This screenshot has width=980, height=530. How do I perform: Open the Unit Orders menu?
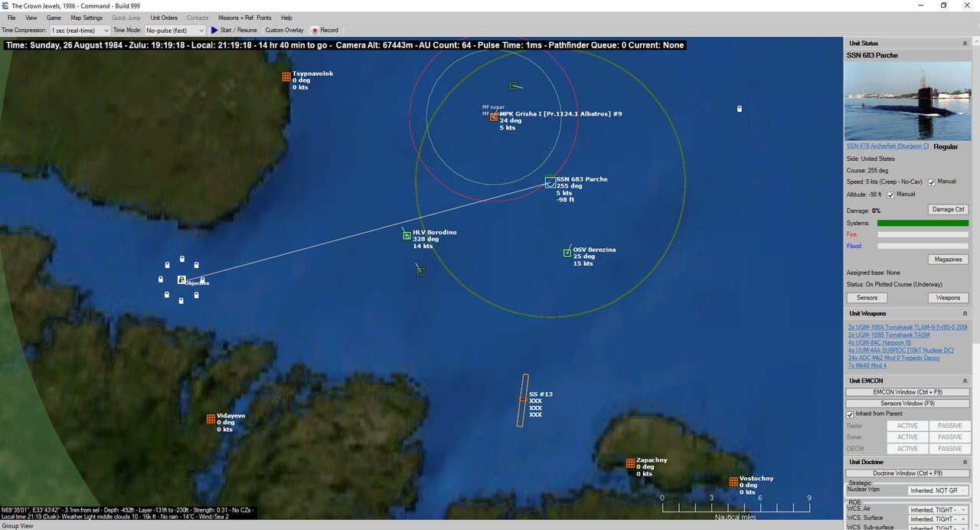point(164,18)
